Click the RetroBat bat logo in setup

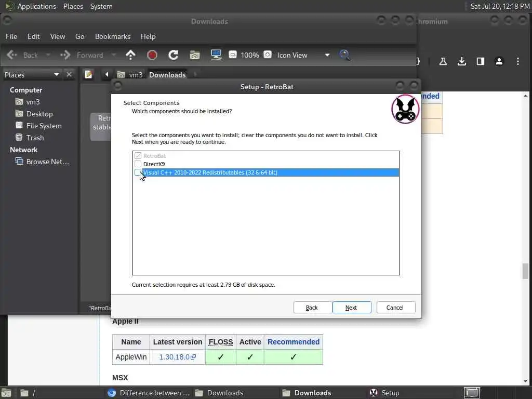coord(405,109)
